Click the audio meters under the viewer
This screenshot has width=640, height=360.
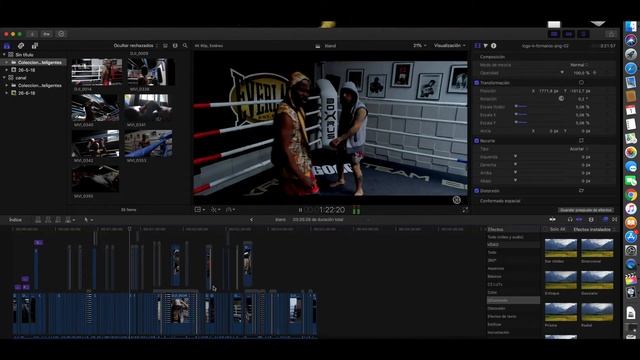tap(356, 210)
